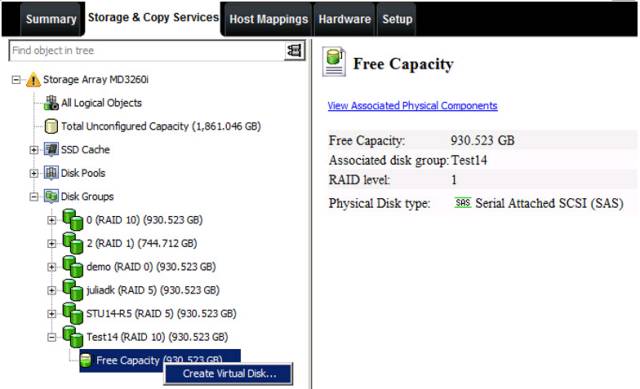Expand disk group 2 (RAID 1)

(51, 244)
